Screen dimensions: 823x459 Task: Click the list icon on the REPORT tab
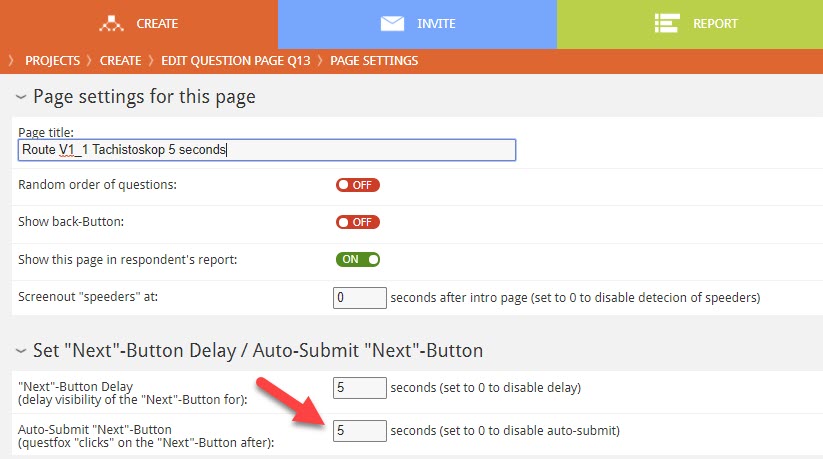(x=667, y=23)
